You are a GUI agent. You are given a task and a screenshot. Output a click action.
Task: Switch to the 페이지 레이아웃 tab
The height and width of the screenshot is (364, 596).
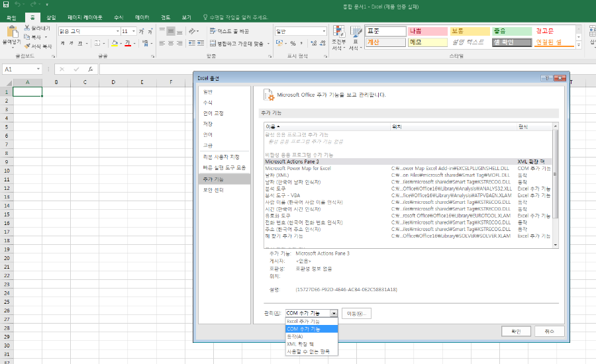85,17
